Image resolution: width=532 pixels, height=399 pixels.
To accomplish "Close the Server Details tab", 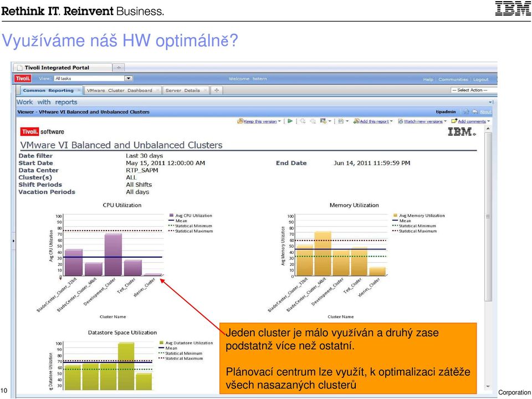I will (205, 90).
